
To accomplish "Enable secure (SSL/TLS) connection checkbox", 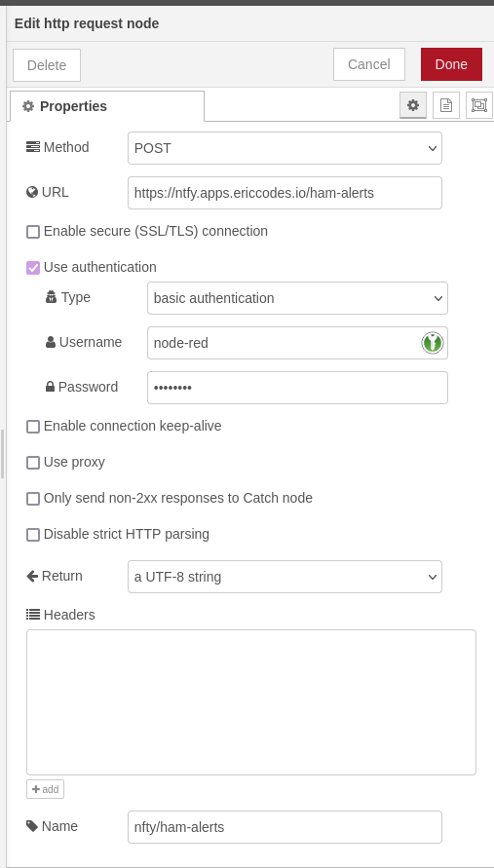I will tap(33, 232).
